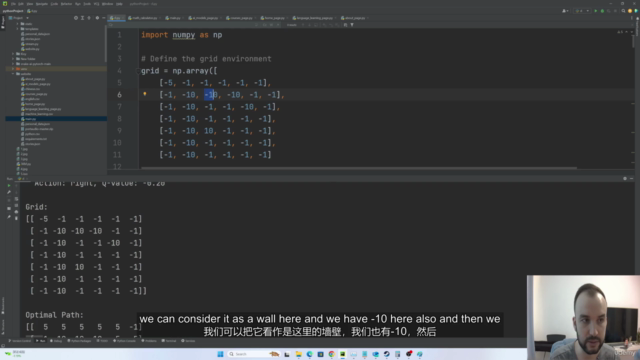Hide the Project tool window

[103, 18]
